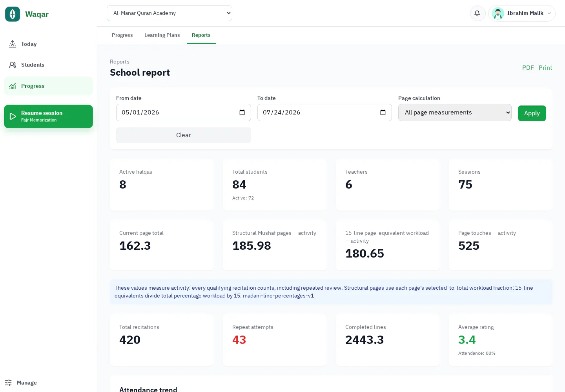
Task: Click the Page touches value 525
Action: click(469, 246)
